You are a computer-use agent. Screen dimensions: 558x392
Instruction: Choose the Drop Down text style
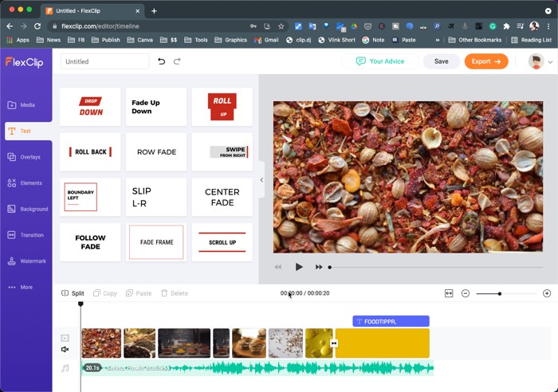90,107
